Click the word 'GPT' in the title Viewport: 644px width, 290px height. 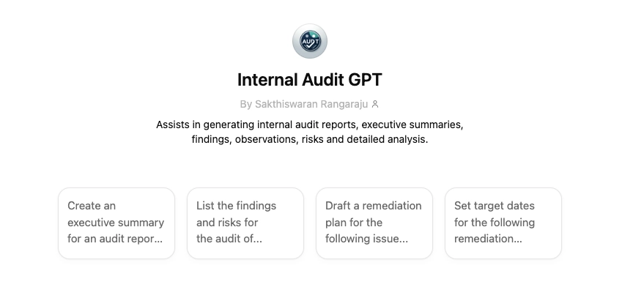(x=365, y=80)
